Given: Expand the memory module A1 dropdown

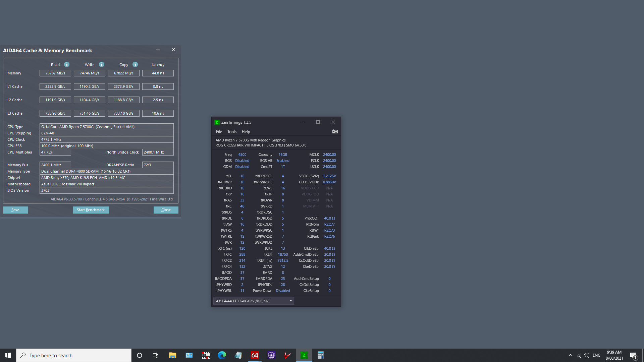Looking at the screenshot, I should click(254, 301).
